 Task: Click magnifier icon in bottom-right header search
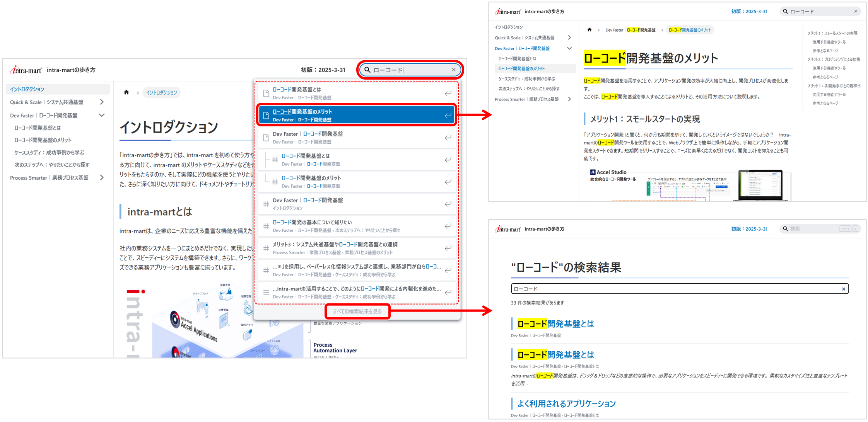coord(785,229)
